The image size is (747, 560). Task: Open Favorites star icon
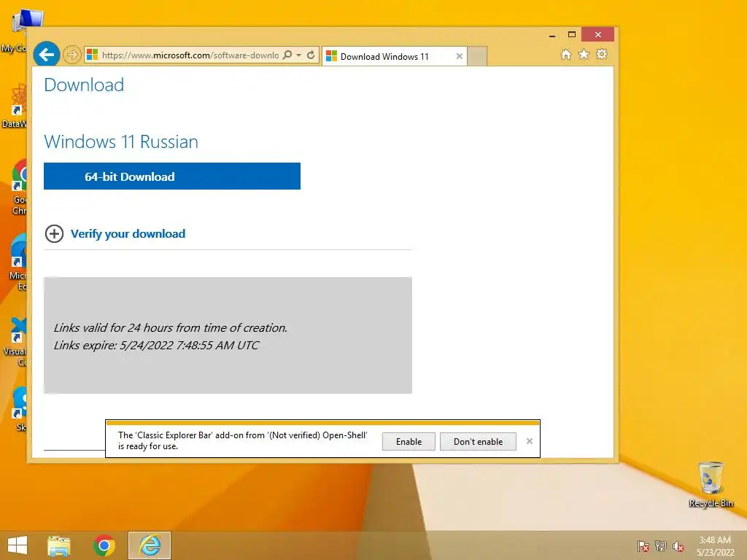click(584, 54)
